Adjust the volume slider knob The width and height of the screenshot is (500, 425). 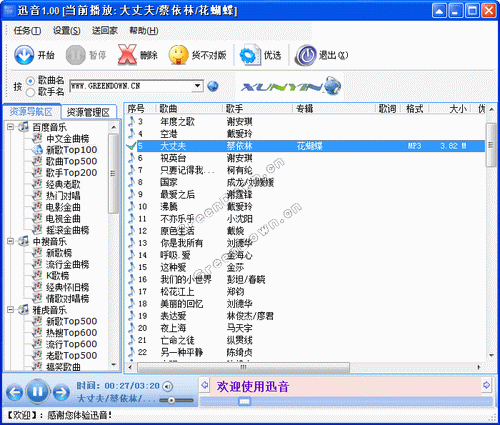pos(171,400)
